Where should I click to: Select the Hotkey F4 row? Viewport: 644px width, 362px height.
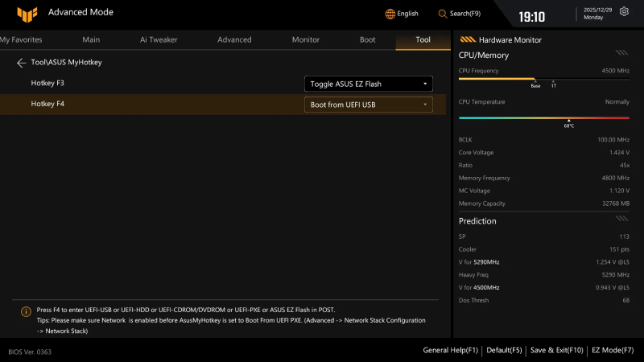[161, 105]
